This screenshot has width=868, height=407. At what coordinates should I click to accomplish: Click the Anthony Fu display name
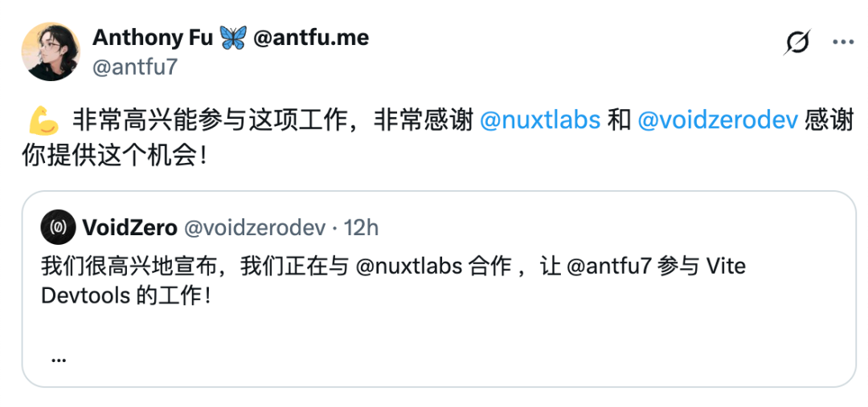pyautogui.click(x=153, y=39)
